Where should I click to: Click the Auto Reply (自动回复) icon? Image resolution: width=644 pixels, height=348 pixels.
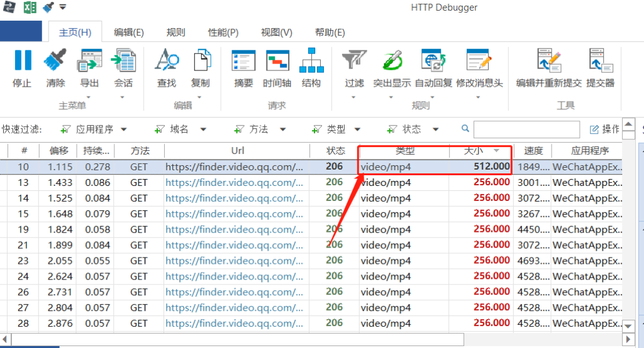(433, 60)
